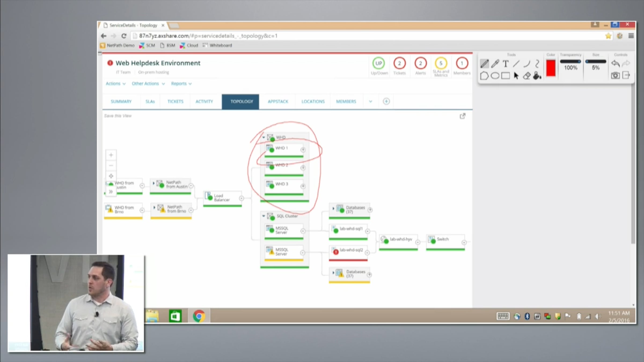The image size is (644, 362).
Task: Click the undo arrow in Controls
Action: 615,64
